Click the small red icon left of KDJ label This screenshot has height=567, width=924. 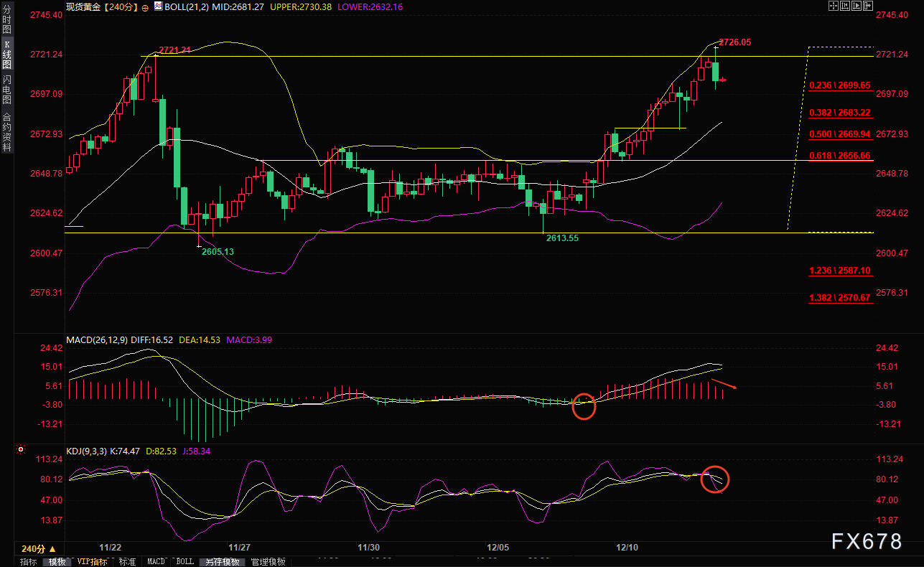(21, 451)
